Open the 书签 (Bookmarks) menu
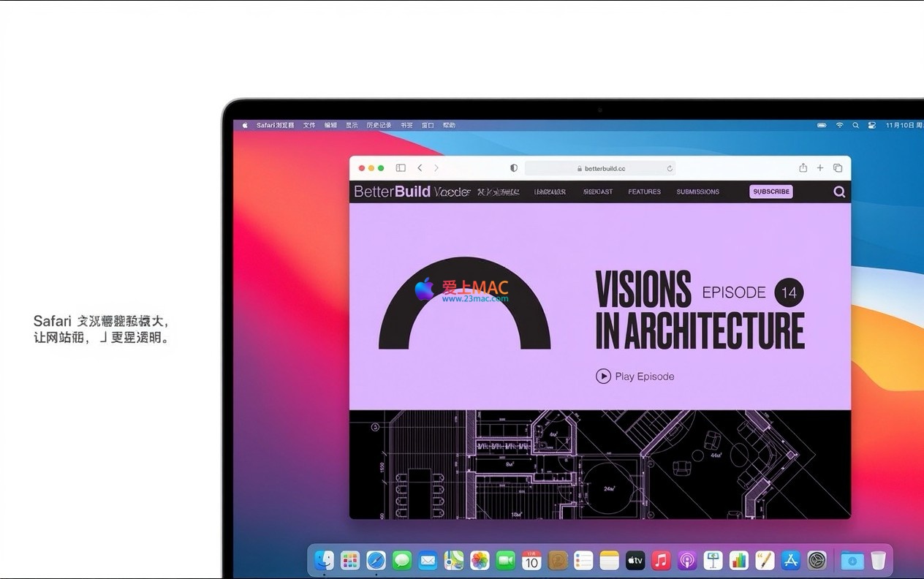This screenshot has width=924, height=579. [x=406, y=126]
